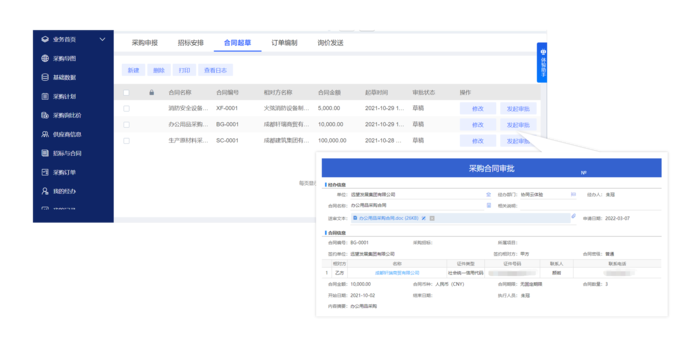Click the 相关说明 input field
The width and height of the screenshot is (700, 362).
590,206
